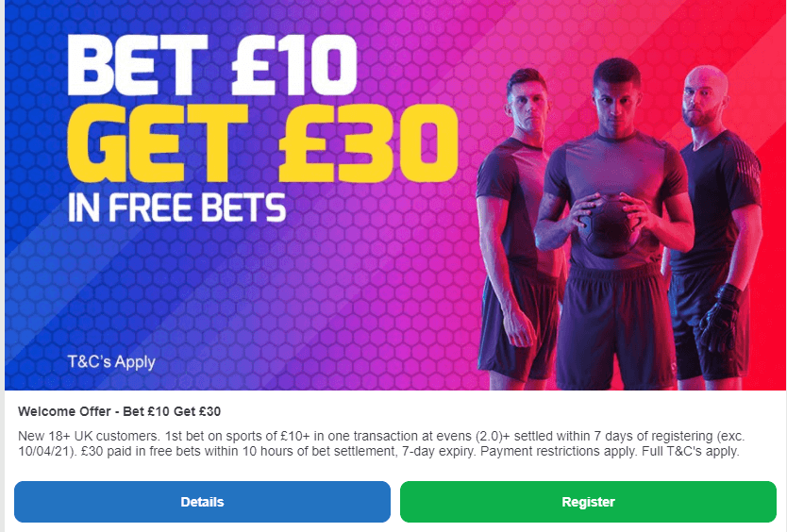Select the Welcome Offer - Bet £10 Get £30 heading
Image resolution: width=787 pixels, height=532 pixels.
click(120, 411)
